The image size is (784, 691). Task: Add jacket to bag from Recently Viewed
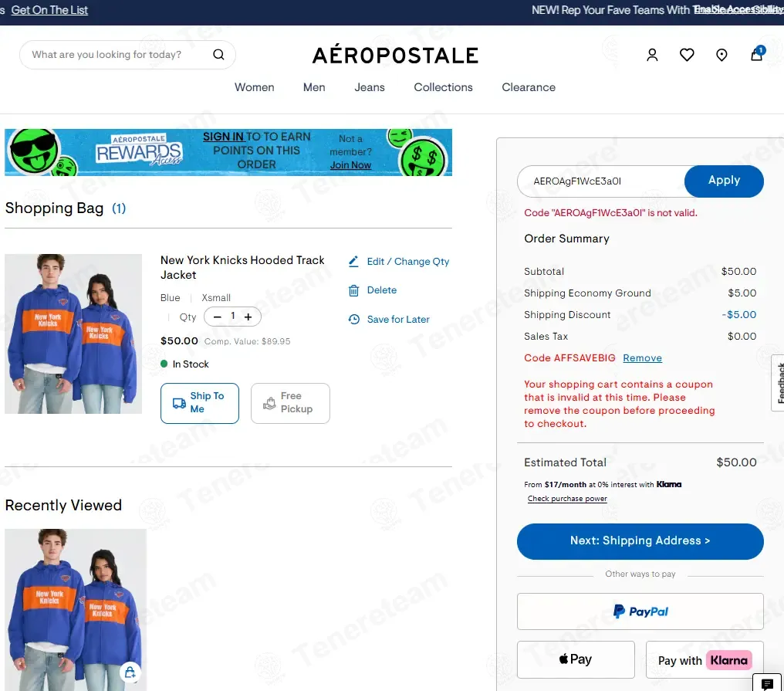pos(130,672)
